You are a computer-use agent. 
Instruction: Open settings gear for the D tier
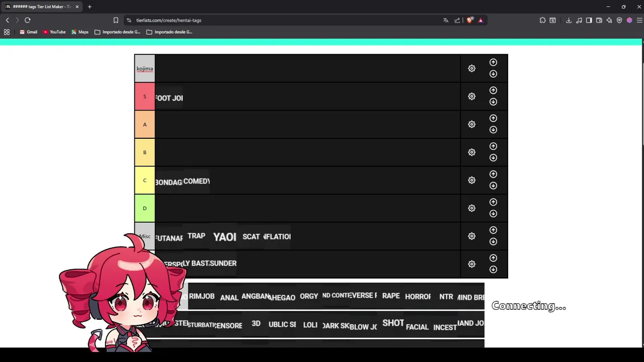pos(471,208)
